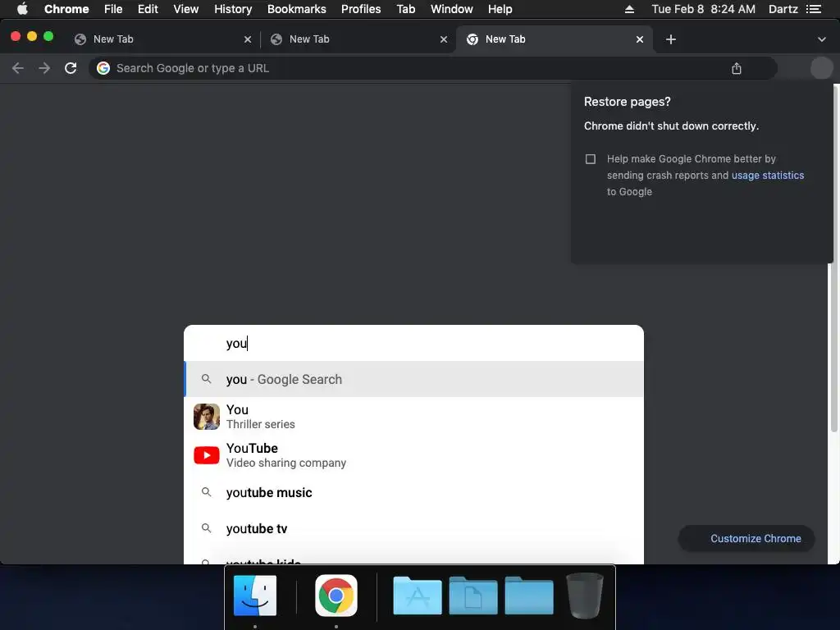Click the Customize Chrome button

coord(746,538)
